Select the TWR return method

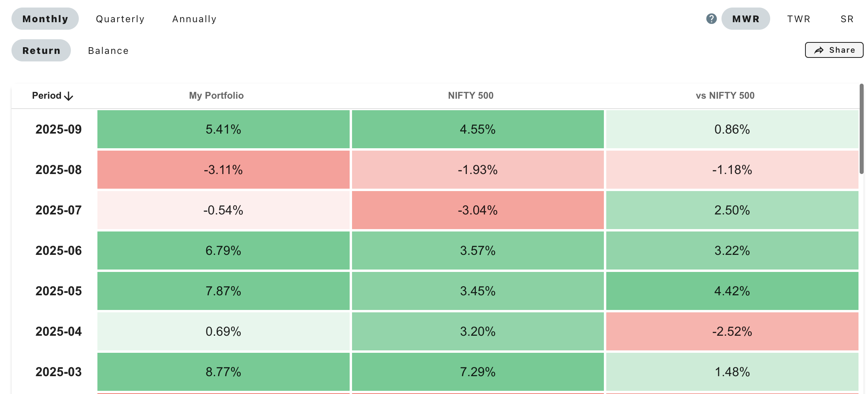tap(799, 19)
